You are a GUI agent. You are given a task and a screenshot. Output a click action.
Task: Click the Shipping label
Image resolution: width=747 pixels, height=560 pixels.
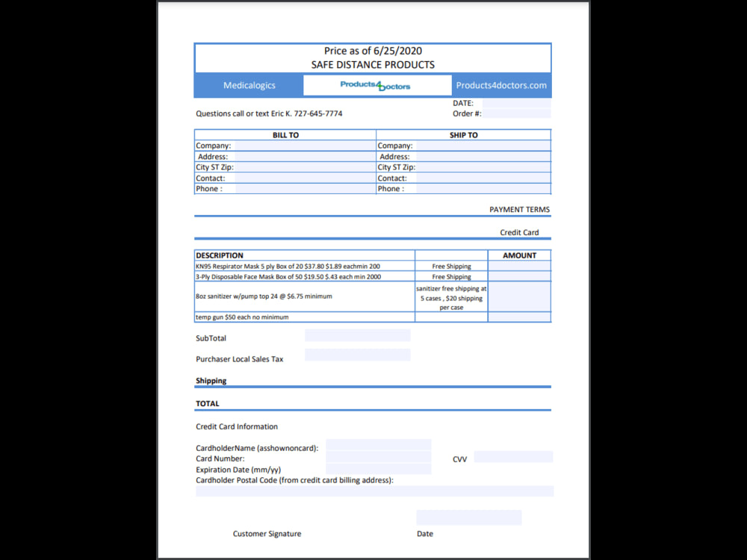pos(211,381)
